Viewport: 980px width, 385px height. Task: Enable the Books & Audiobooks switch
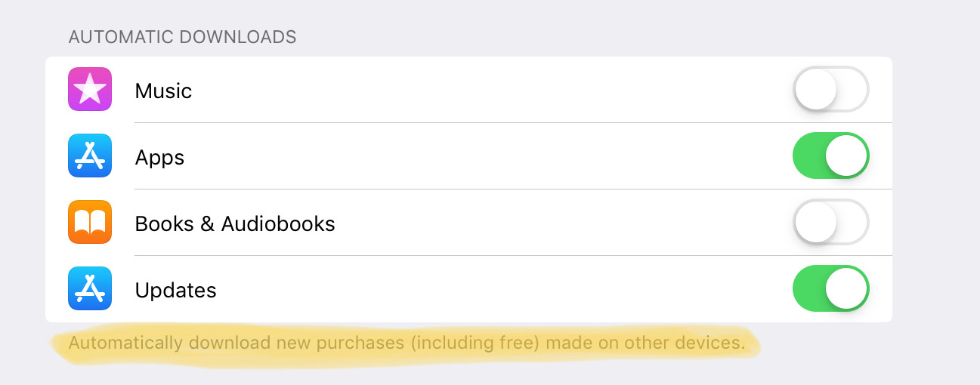pos(830,223)
